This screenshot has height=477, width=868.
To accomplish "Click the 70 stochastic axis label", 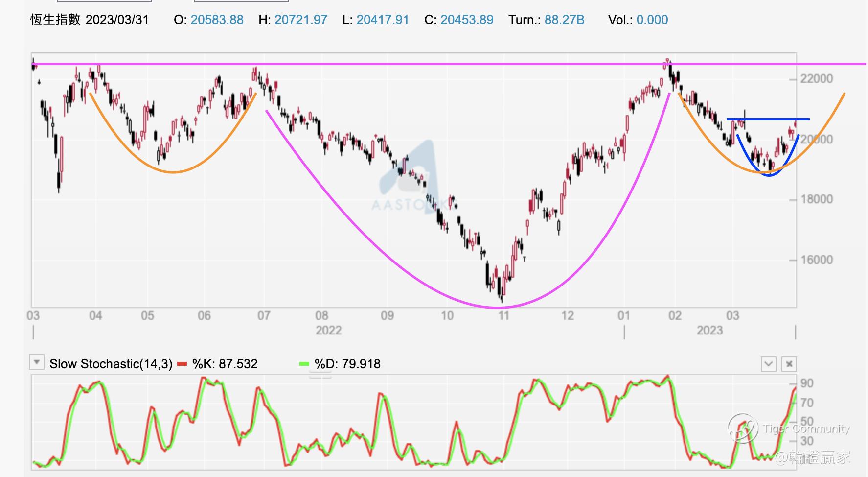I will coord(807,403).
